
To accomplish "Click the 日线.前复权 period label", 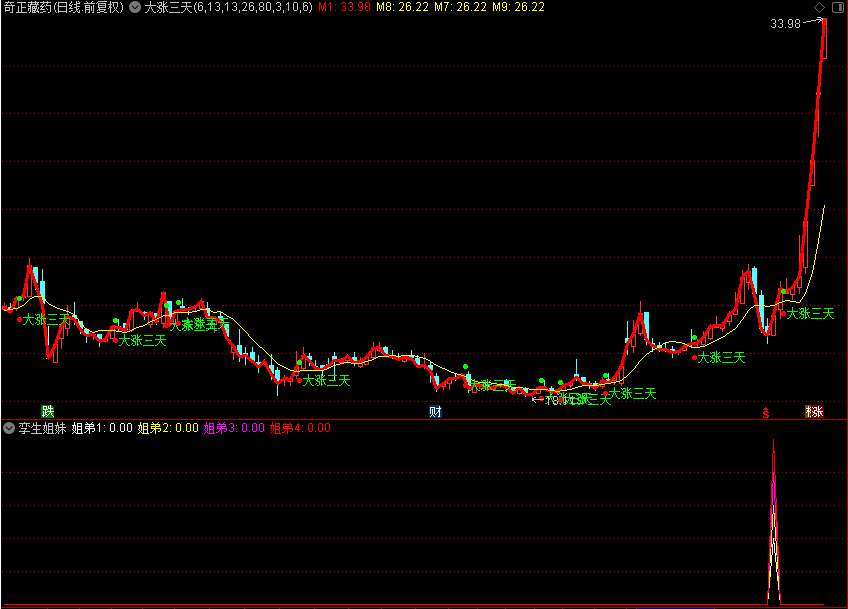I will 89,7.
